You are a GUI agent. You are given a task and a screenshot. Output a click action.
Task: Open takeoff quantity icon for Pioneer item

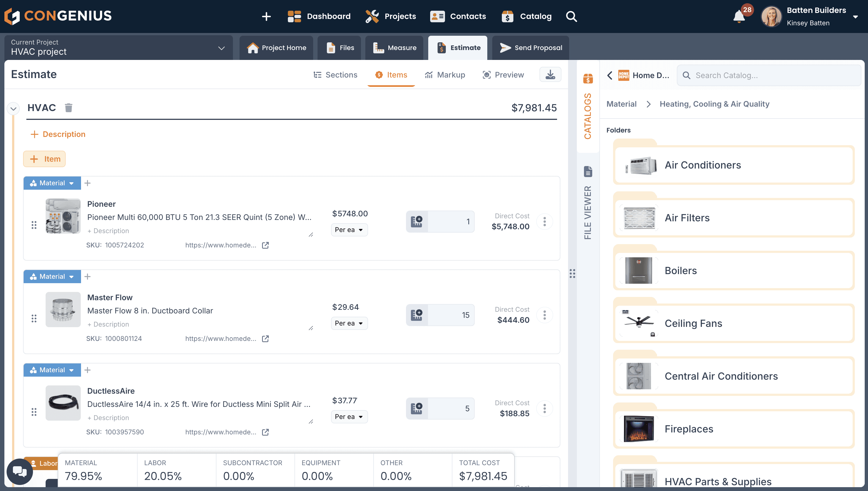[417, 222]
